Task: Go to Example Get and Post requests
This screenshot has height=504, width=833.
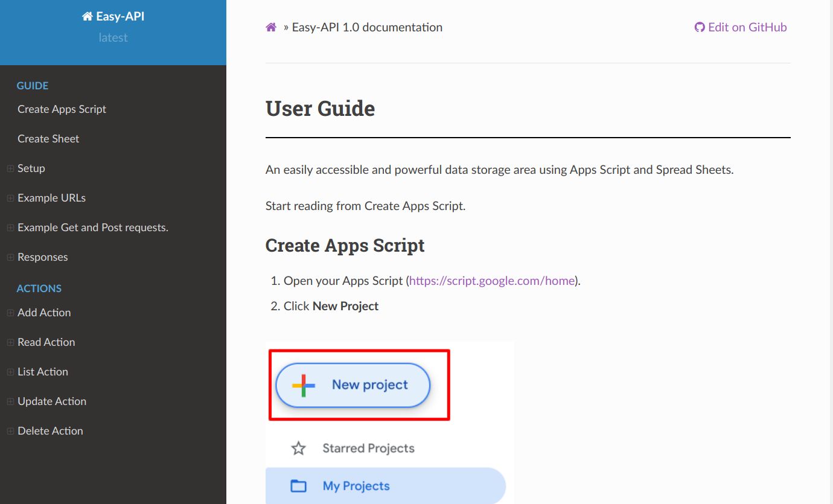Action: 92,228
